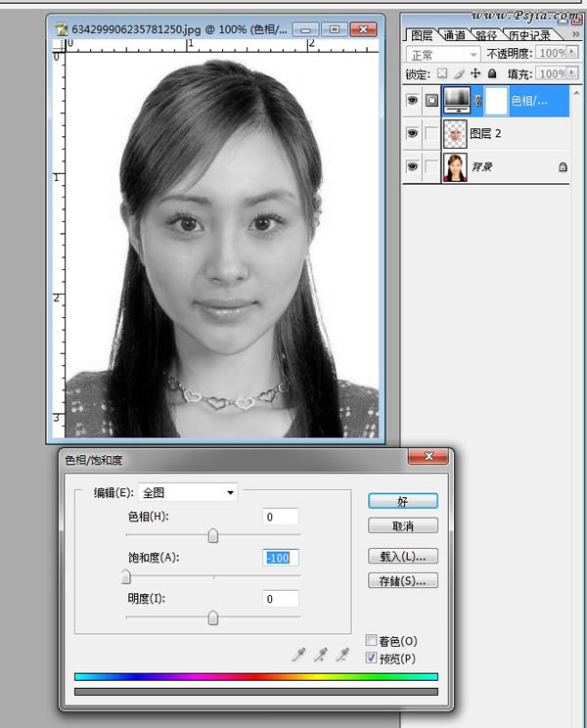Viewport: 587px width, 728px height.
Task: Uncheck the 预览(P) preview checkbox
Action: point(371,659)
